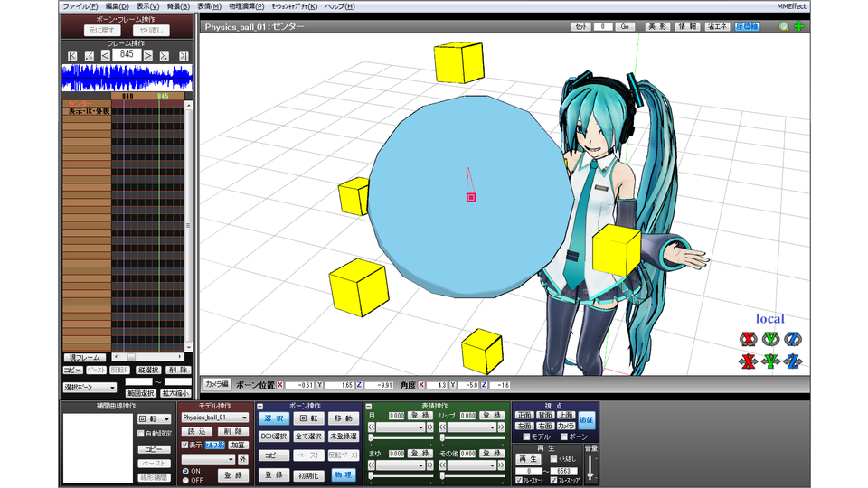Open the ファイル(F) menu
The image size is (868, 488).
80,6
